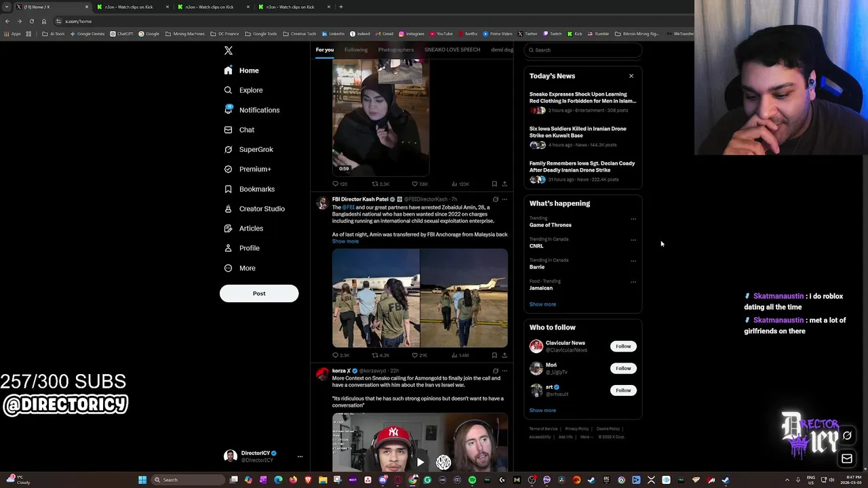Open Articles in the sidebar

(243, 228)
